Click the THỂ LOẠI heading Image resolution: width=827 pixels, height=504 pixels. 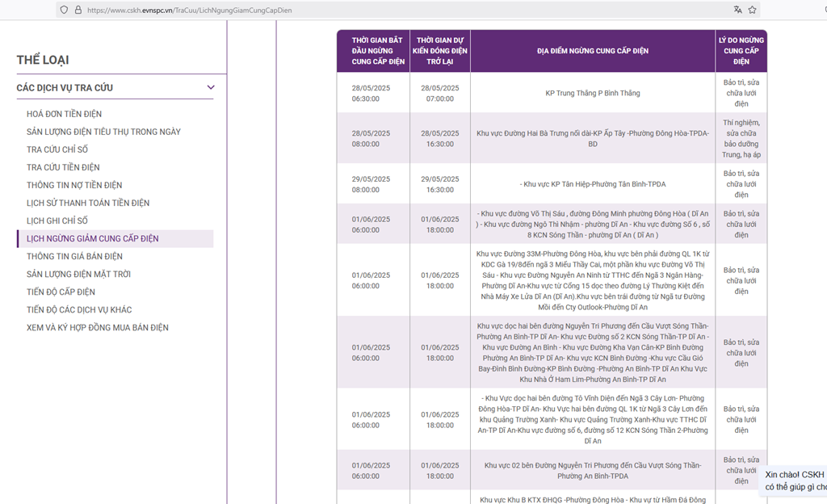[x=43, y=60]
